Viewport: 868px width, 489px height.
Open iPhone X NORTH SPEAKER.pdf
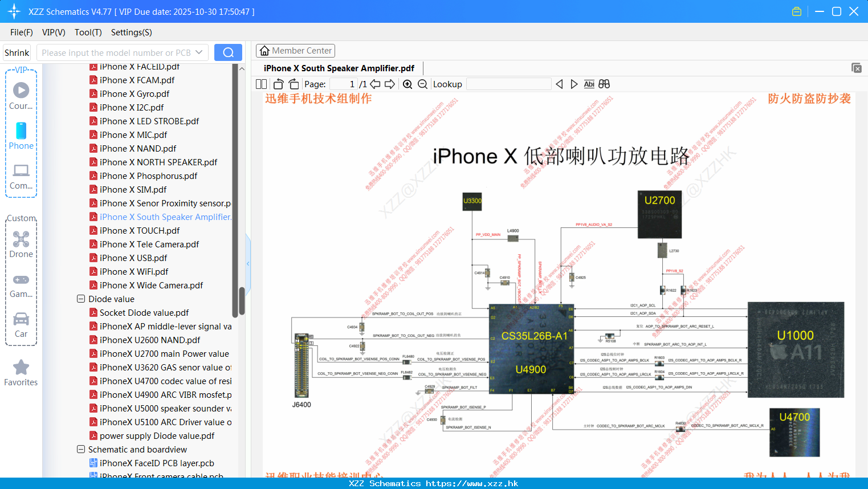[158, 162]
